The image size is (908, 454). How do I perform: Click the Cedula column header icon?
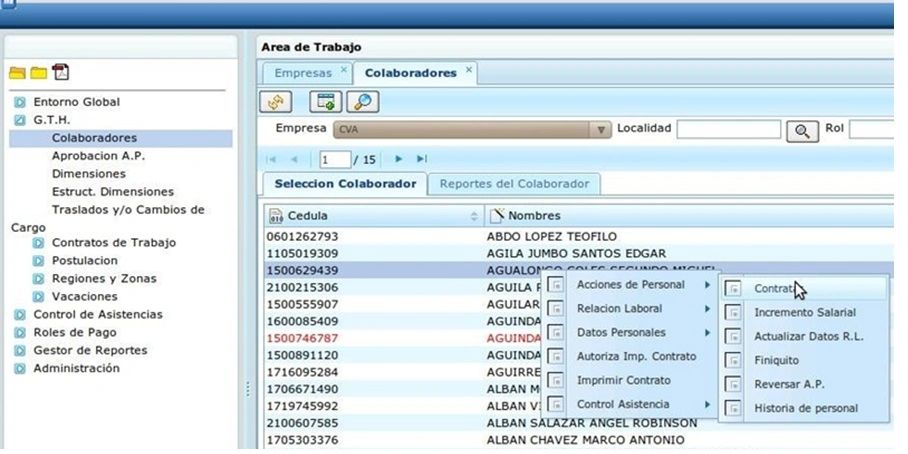(x=276, y=216)
